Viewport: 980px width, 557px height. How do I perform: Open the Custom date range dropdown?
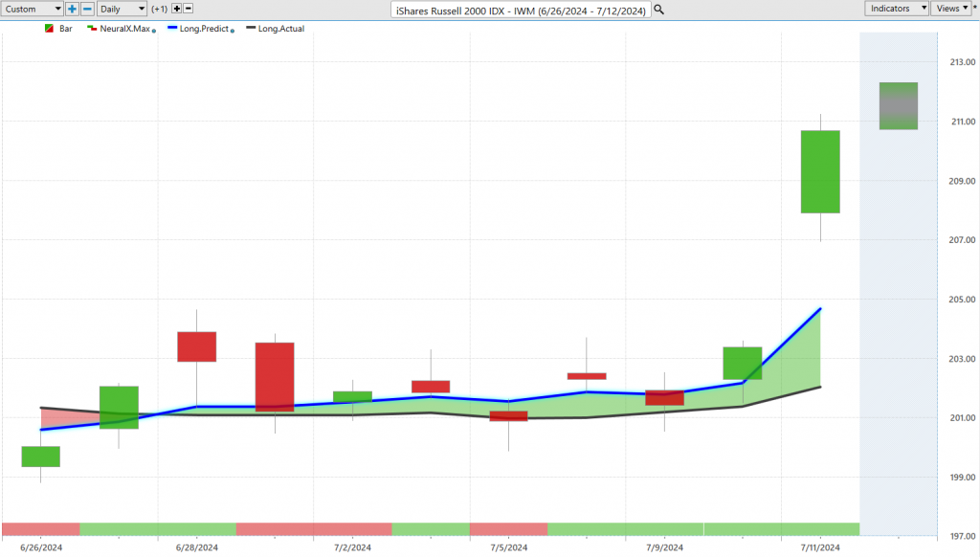click(x=32, y=9)
